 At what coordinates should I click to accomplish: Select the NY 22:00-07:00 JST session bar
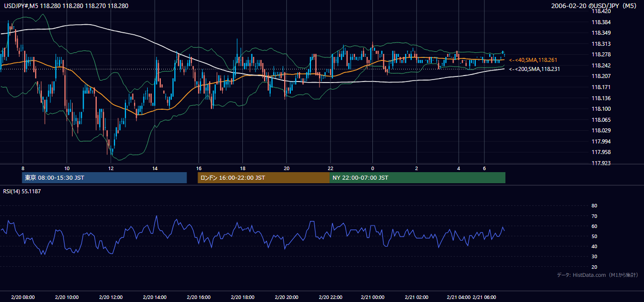pos(417,178)
